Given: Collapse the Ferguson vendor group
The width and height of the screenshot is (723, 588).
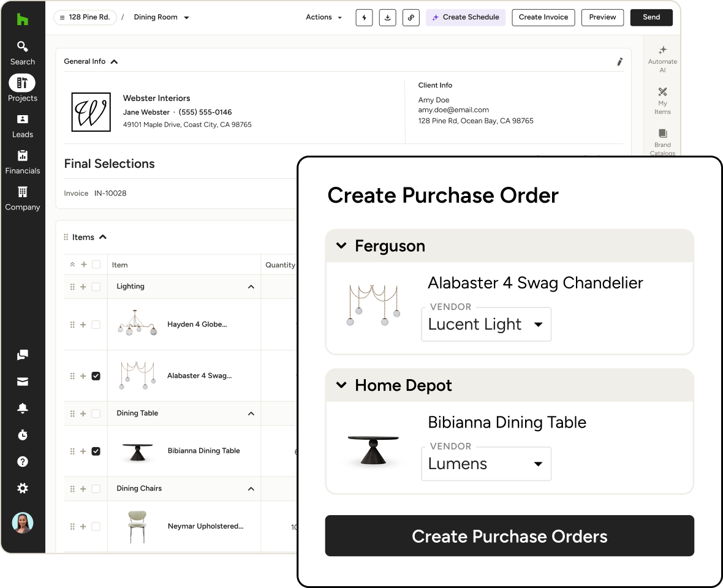Looking at the screenshot, I should pos(341,246).
